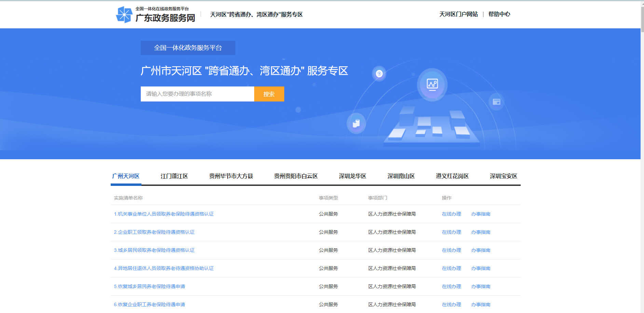Type in the 请输入您要办理的事项名称 search box
Image resolution: width=644 pixels, height=313 pixels.
point(197,94)
